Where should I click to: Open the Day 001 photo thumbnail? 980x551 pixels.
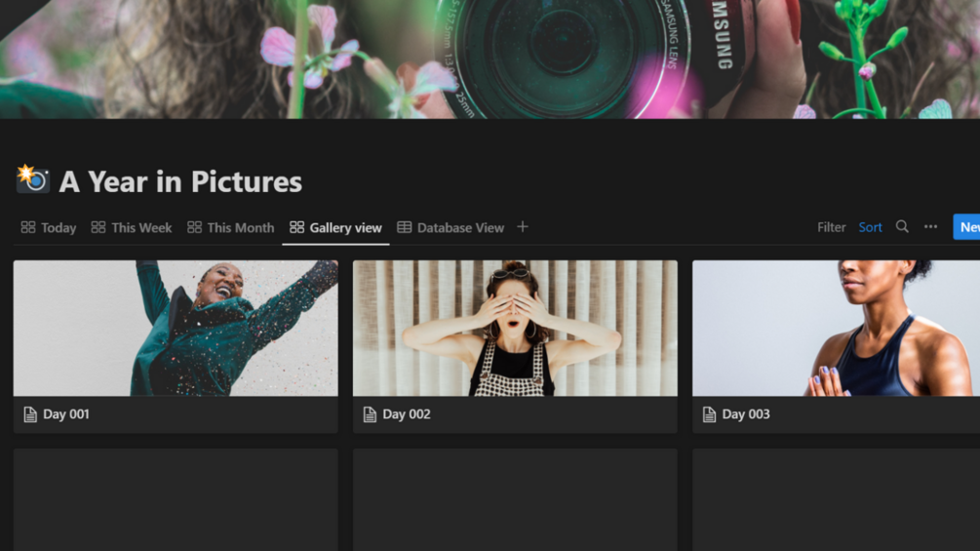coord(176,328)
